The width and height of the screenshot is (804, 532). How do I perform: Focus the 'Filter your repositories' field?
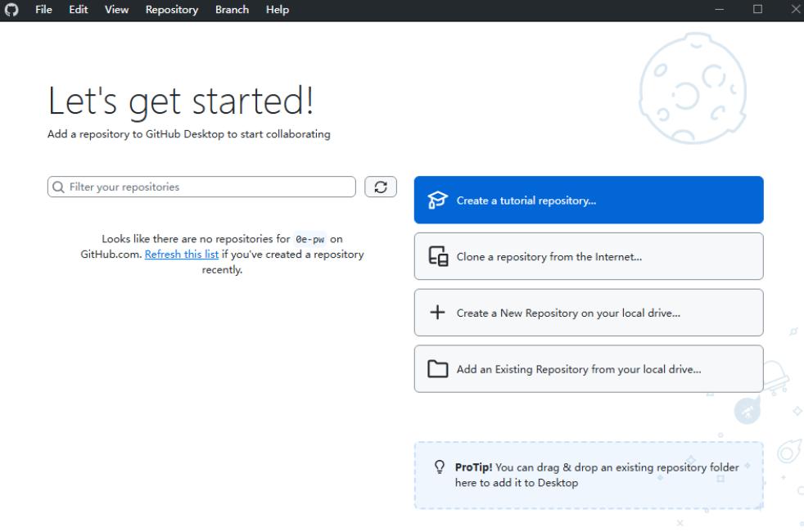209,187
